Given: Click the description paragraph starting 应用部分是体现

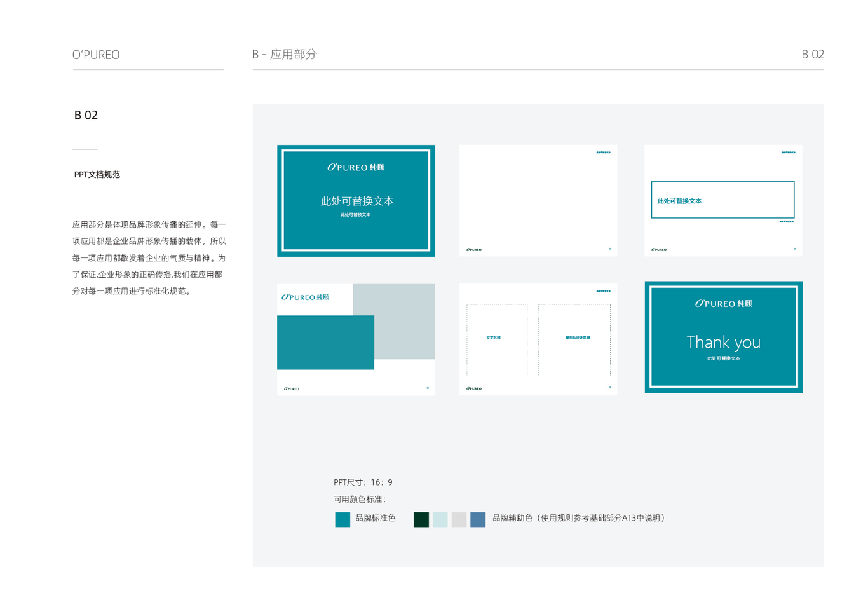Looking at the screenshot, I should click(x=149, y=257).
